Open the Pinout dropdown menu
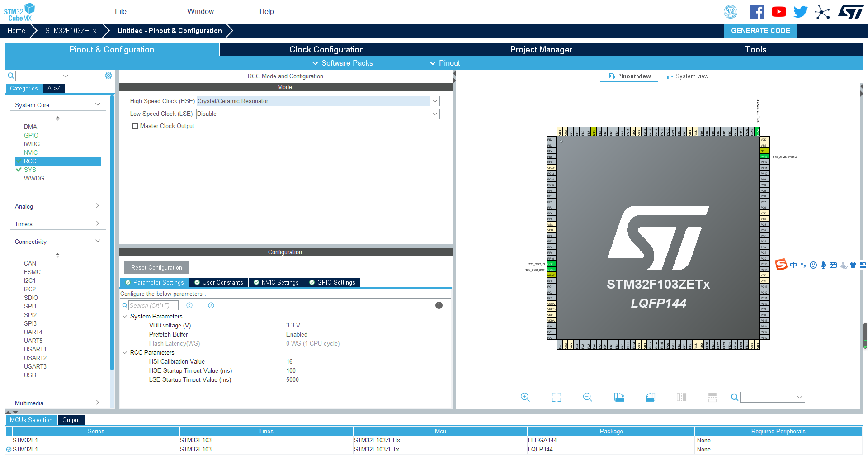This screenshot has width=868, height=460. pyautogui.click(x=445, y=63)
